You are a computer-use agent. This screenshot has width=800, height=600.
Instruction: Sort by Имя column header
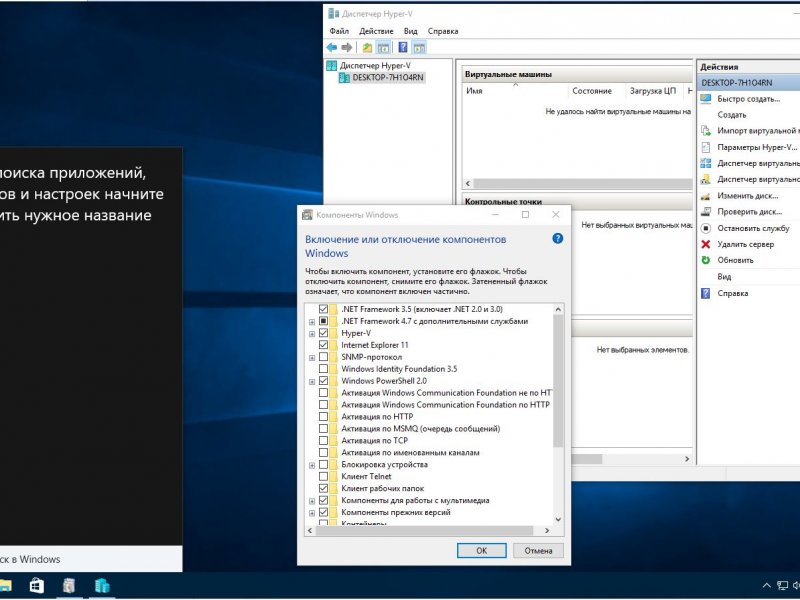point(514,91)
